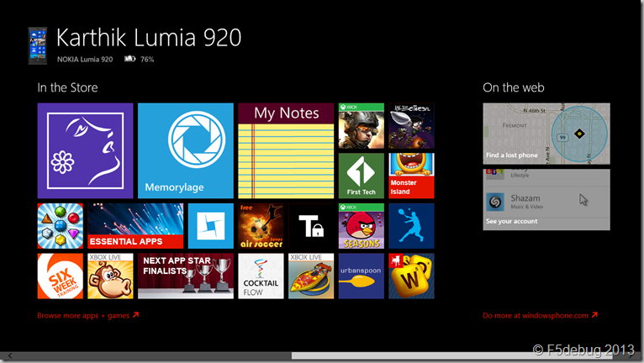Open the purple beauty face app tile
This screenshot has height=363, width=644.
point(85,150)
